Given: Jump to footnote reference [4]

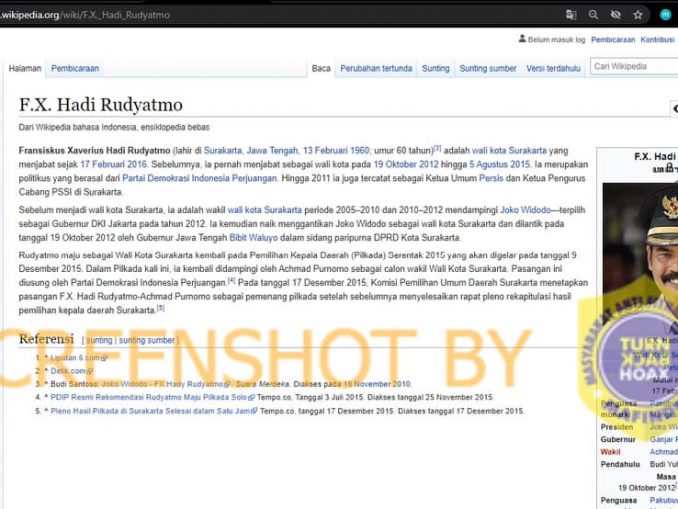Looking at the screenshot, I should 231,280.
